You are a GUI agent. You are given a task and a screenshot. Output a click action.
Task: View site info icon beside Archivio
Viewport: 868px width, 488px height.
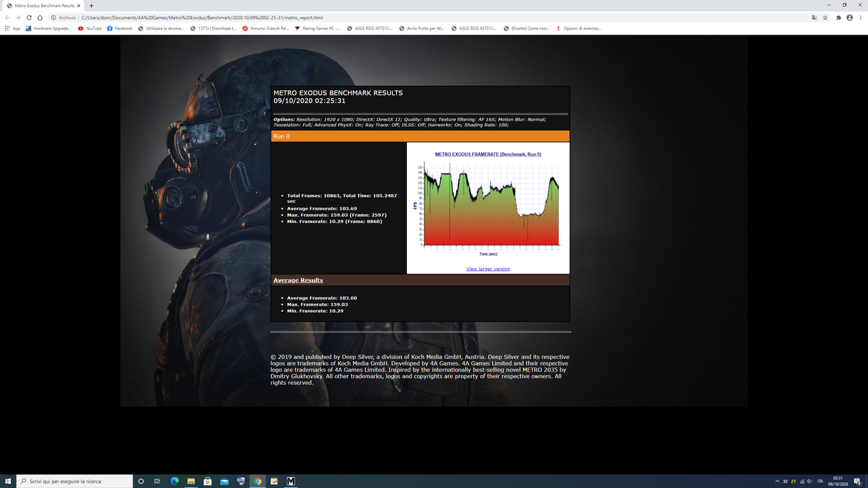click(54, 18)
